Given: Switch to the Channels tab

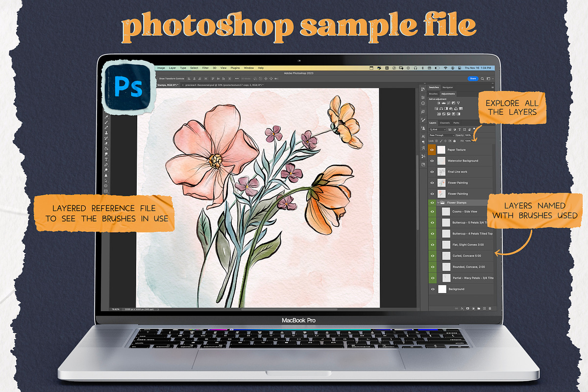Looking at the screenshot, I should coord(445,123).
